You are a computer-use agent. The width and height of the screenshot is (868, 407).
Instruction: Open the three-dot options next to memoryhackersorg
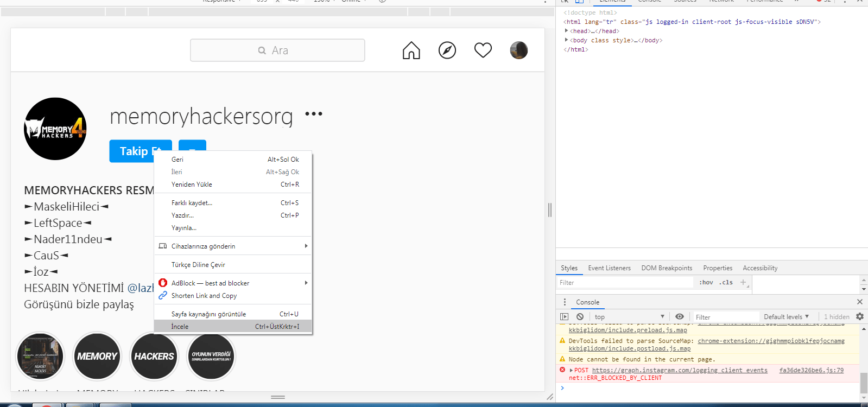pyautogui.click(x=314, y=114)
